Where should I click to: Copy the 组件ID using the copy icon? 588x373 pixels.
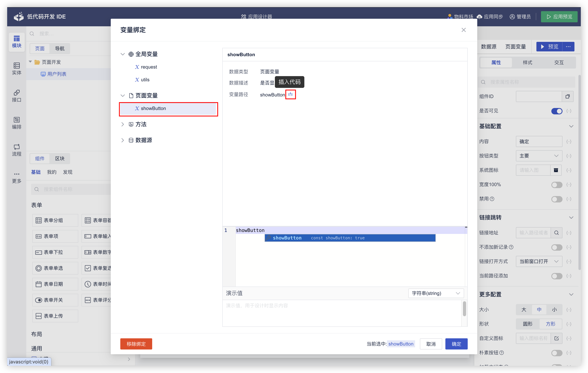[x=568, y=96]
